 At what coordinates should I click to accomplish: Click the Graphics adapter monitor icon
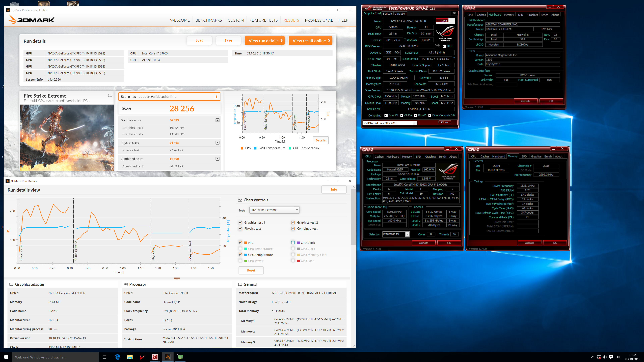[x=11, y=284]
